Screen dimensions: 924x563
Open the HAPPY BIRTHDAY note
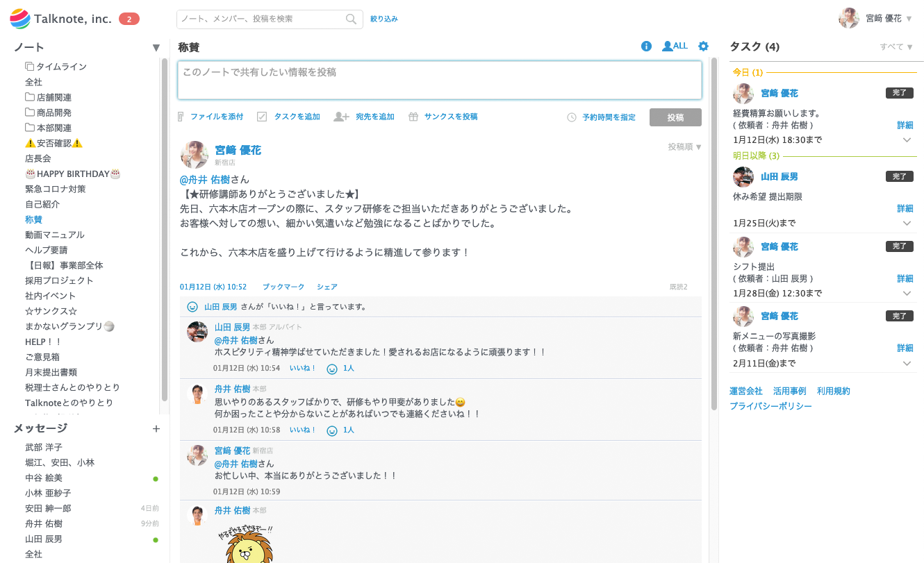pyautogui.click(x=73, y=174)
